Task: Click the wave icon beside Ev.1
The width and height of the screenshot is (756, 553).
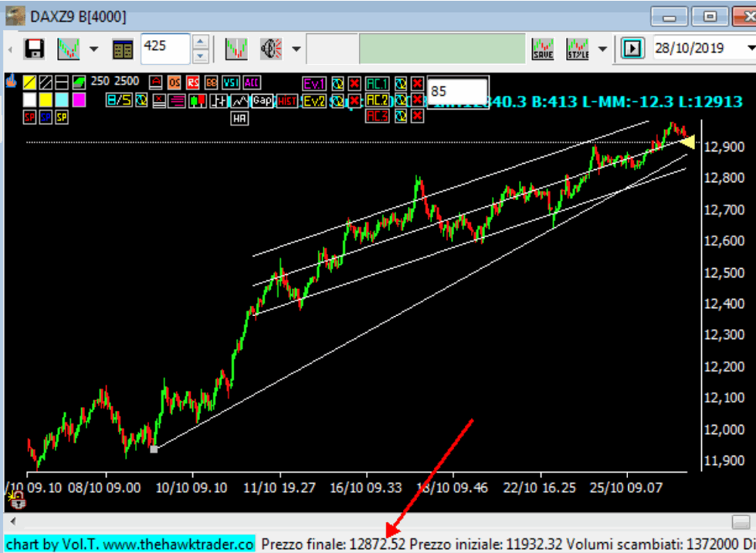Action: [x=338, y=83]
